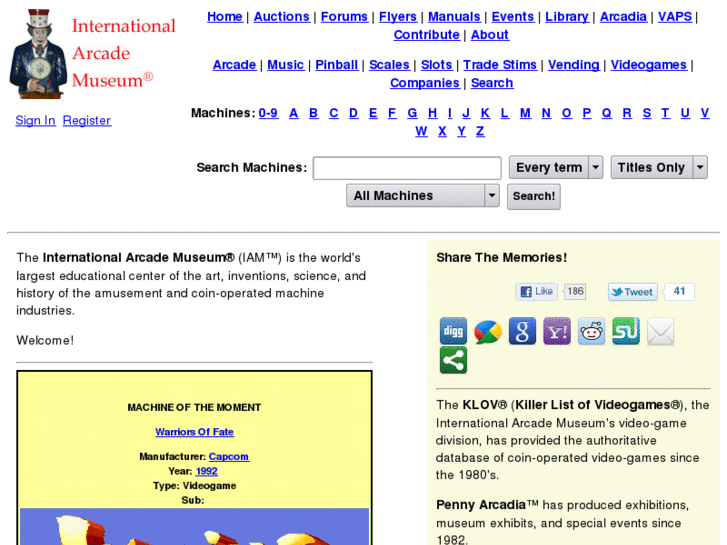Image resolution: width=727 pixels, height=545 pixels.
Task: Open the Auctions section
Action: pyautogui.click(x=281, y=17)
